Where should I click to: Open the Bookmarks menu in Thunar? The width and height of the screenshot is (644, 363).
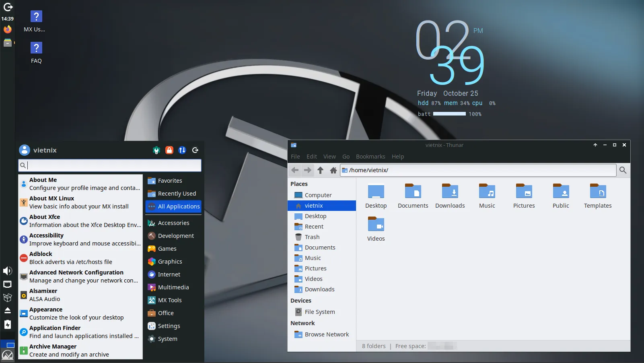(370, 157)
